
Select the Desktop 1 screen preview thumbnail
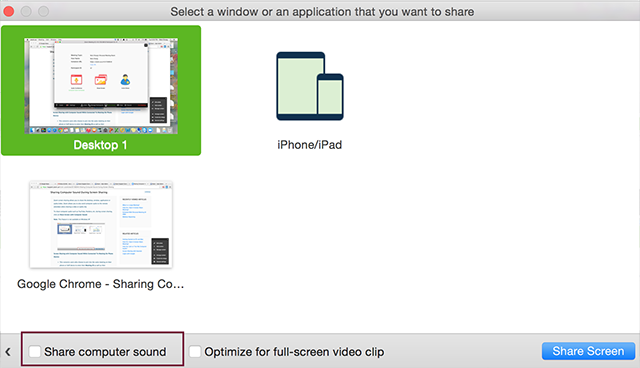101,86
